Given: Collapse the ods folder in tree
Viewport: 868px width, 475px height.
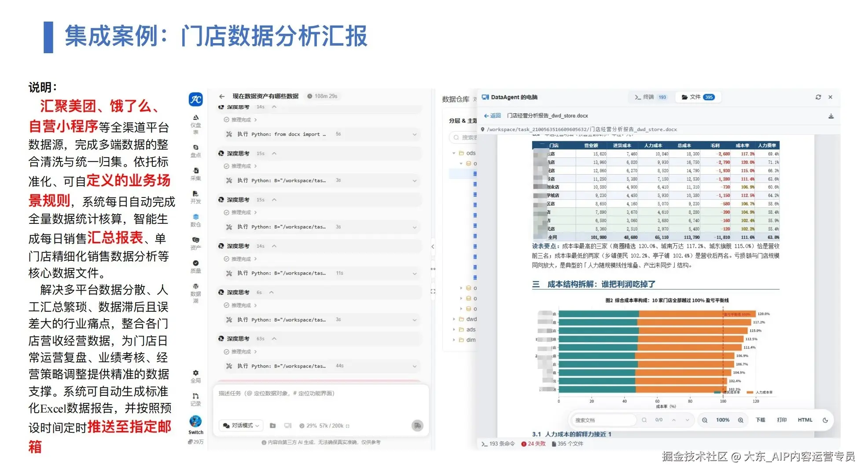Looking at the screenshot, I should point(454,153).
